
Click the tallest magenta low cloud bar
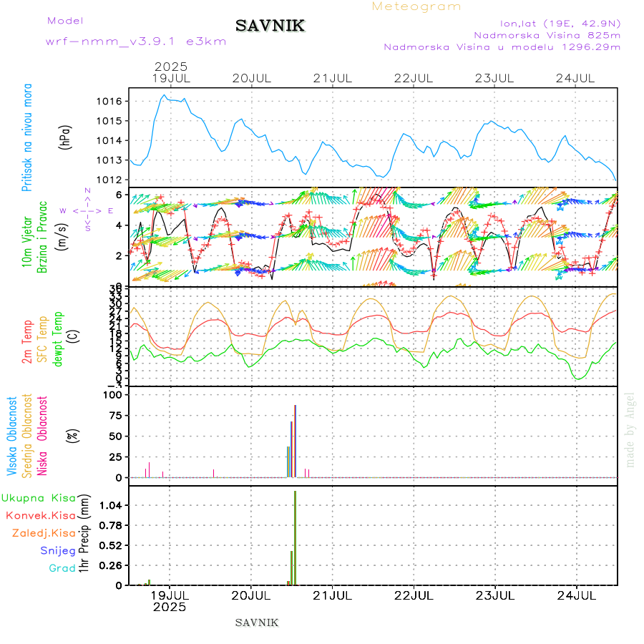point(295,440)
